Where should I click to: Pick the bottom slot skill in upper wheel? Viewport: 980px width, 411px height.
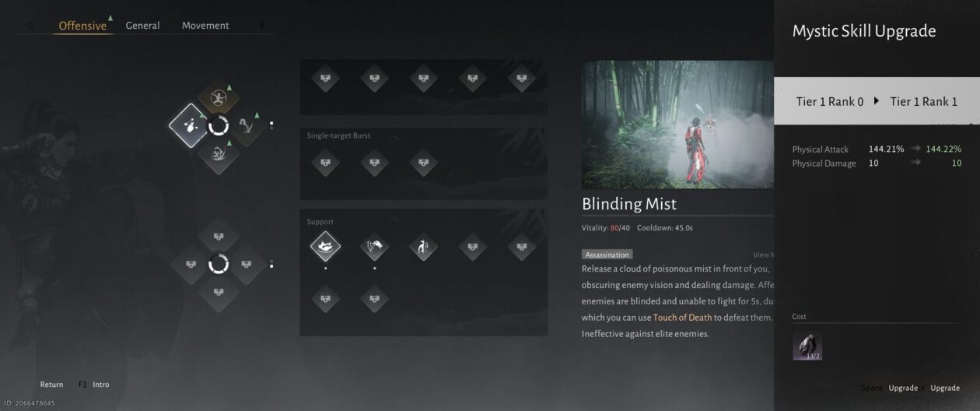click(x=219, y=154)
